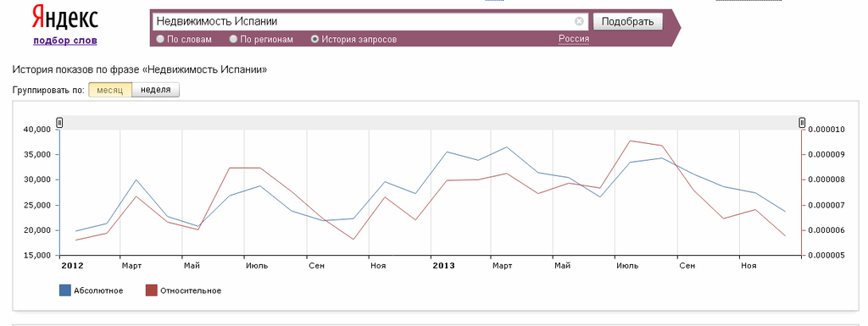The height and width of the screenshot is (326, 868).
Task: Click the 2013 marker on time axis
Action: (x=443, y=266)
